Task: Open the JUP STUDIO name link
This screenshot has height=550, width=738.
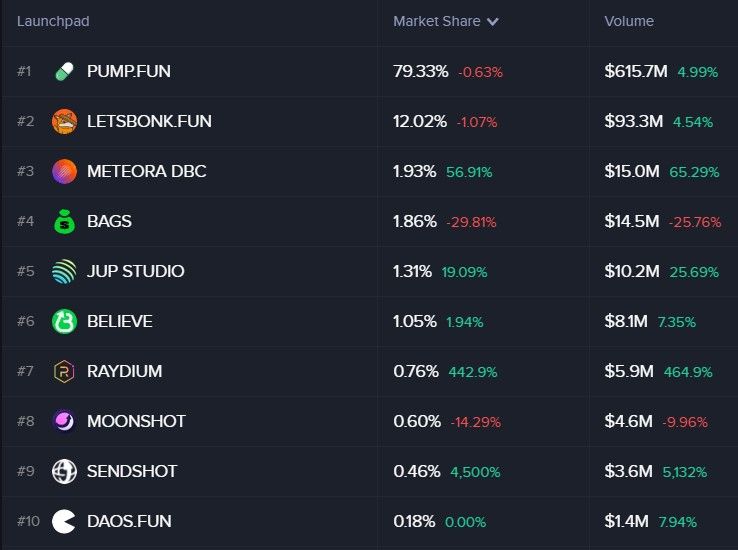Action: coord(135,271)
